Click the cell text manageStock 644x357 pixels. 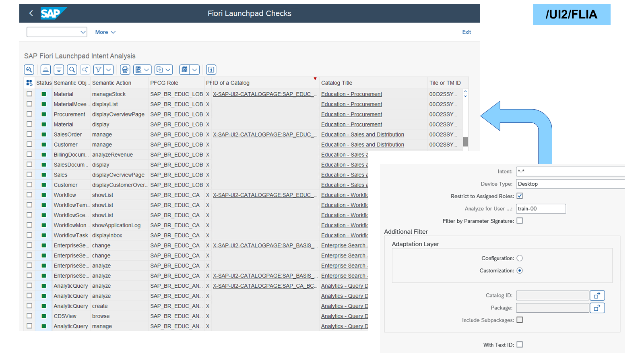point(109,94)
